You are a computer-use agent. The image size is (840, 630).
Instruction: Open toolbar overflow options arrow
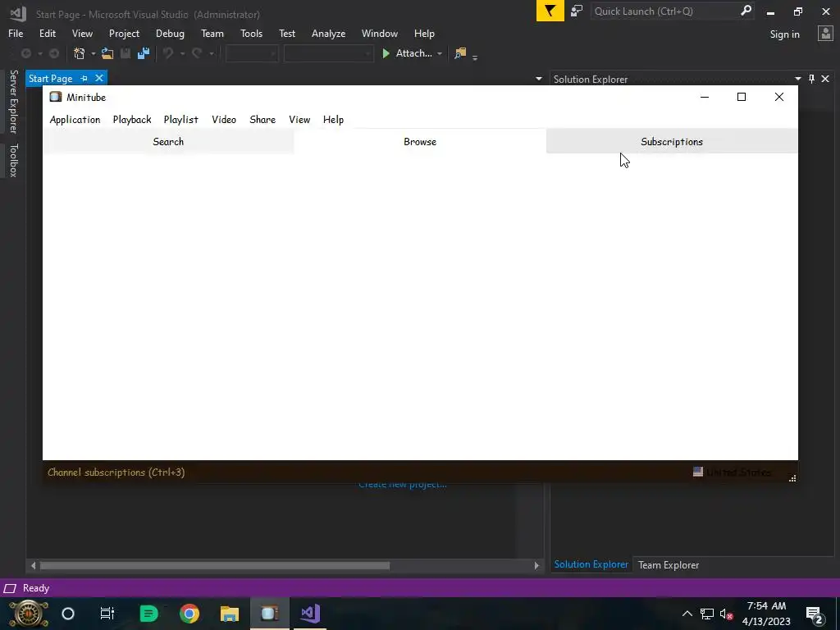click(x=475, y=57)
